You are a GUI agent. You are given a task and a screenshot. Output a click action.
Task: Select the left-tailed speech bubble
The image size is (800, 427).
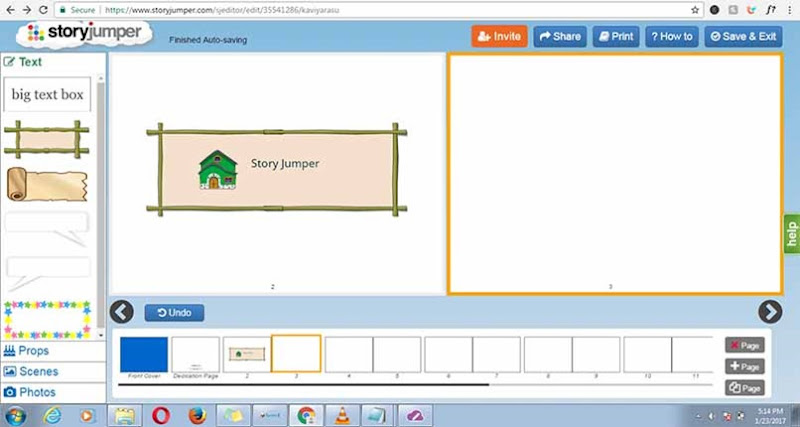(47, 273)
